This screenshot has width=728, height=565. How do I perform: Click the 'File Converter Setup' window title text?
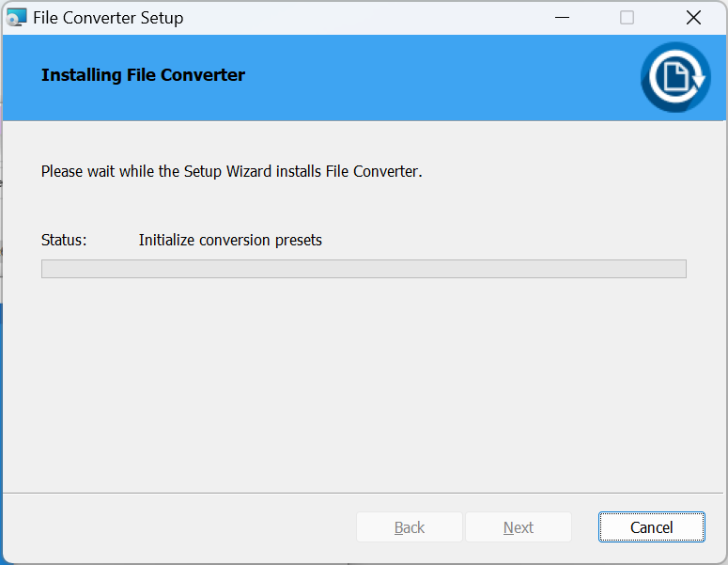[108, 18]
